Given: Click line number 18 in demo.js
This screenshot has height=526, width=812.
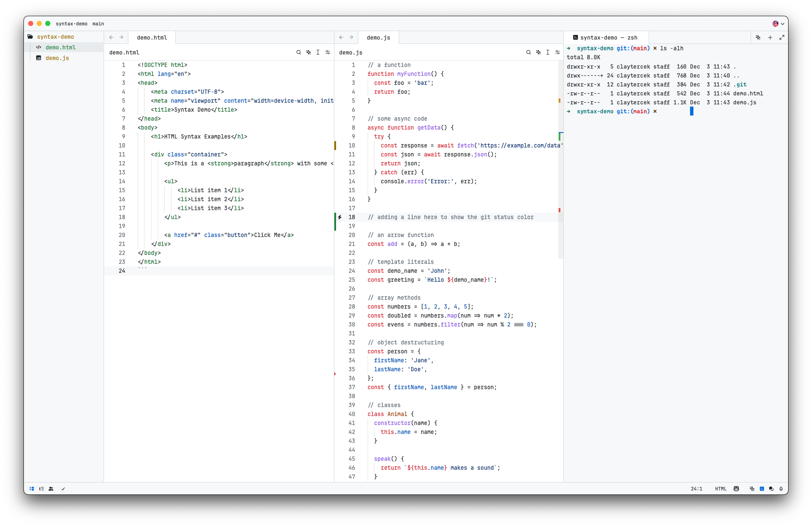Looking at the screenshot, I should (x=352, y=217).
